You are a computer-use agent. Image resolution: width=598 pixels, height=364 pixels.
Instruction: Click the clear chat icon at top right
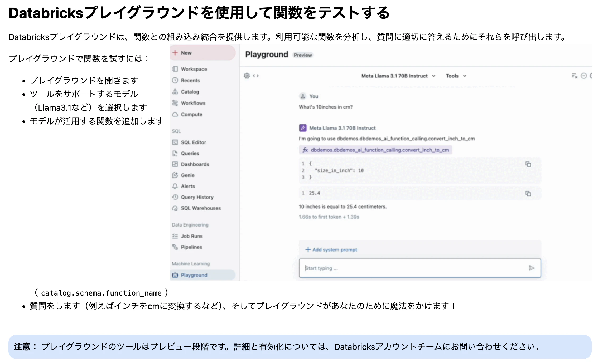click(575, 76)
